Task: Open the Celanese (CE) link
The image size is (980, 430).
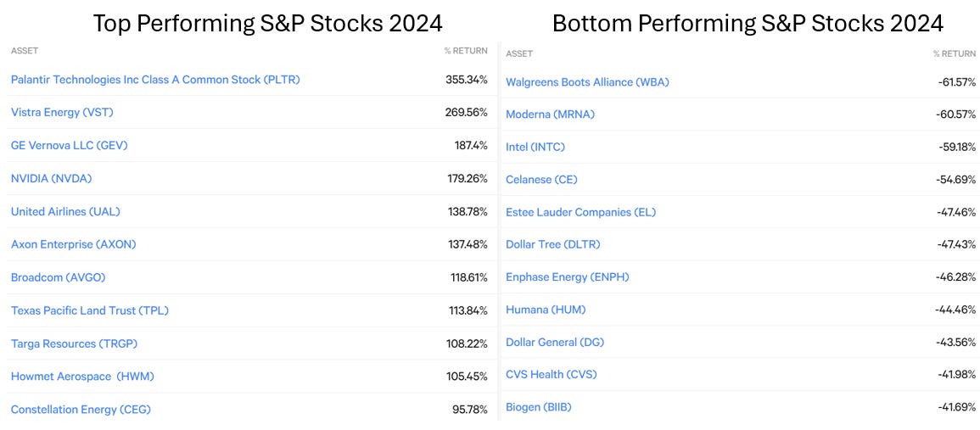Action: pyautogui.click(x=541, y=179)
